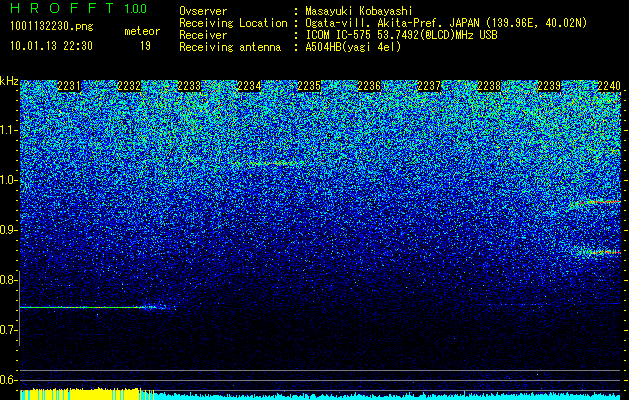Select the file name 1001132230.png

(52, 26)
